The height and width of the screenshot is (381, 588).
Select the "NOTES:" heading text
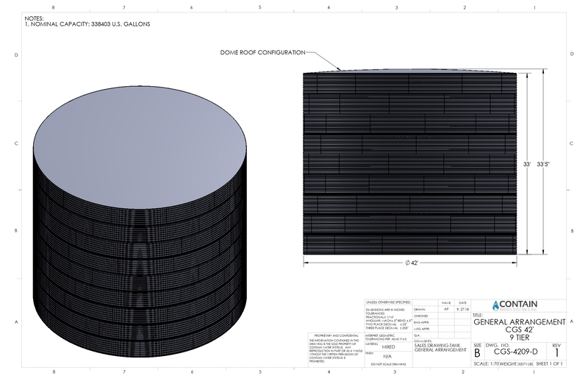tap(34, 18)
